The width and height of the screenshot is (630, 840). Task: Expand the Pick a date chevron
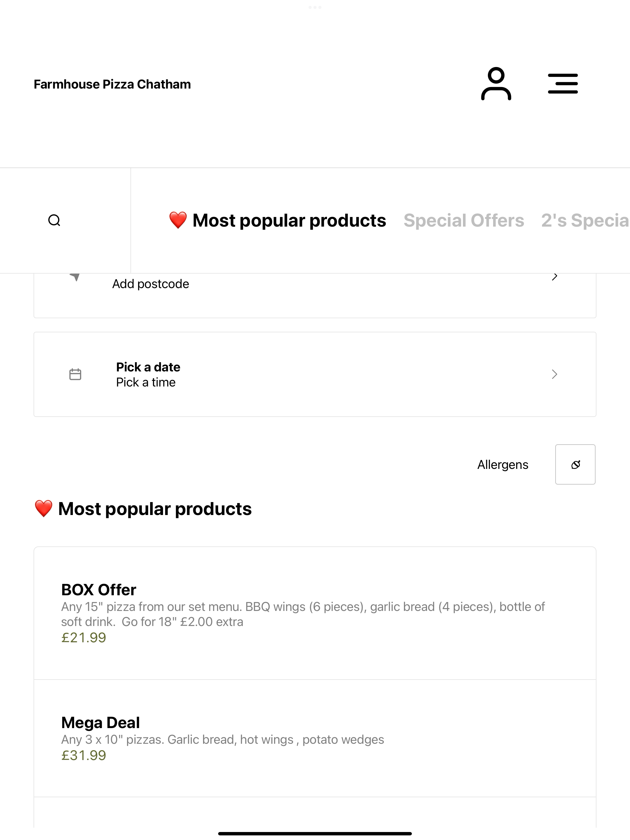pyautogui.click(x=554, y=374)
